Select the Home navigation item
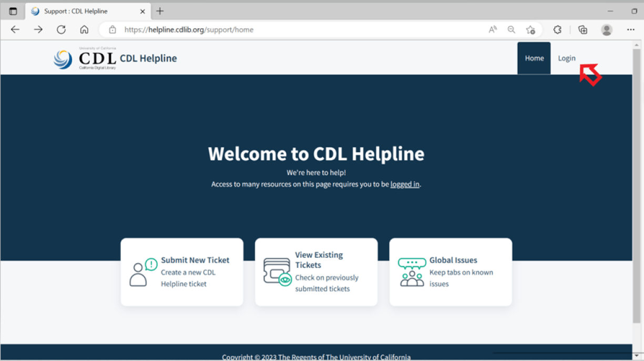 (x=534, y=58)
